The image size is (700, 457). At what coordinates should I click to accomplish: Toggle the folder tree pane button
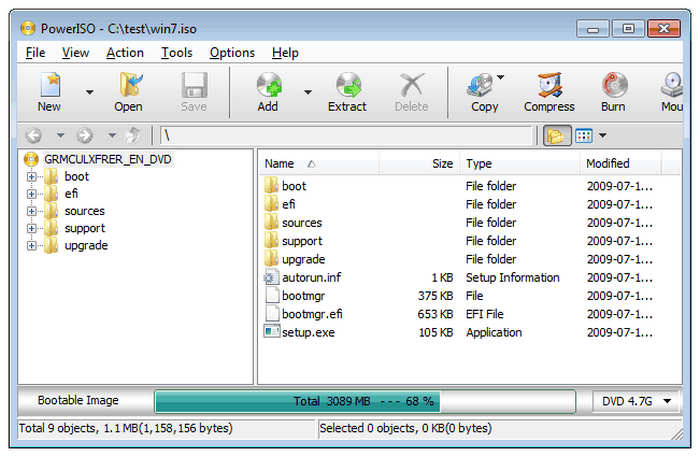(557, 136)
